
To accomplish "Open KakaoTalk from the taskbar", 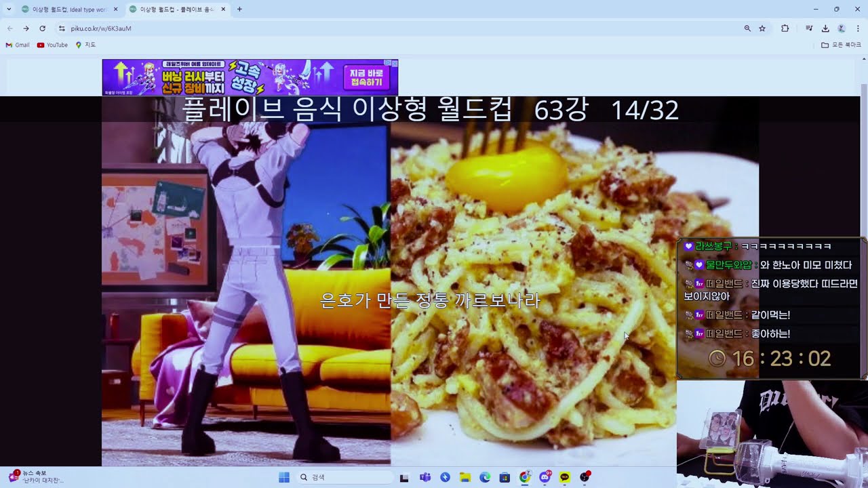I will tap(565, 477).
